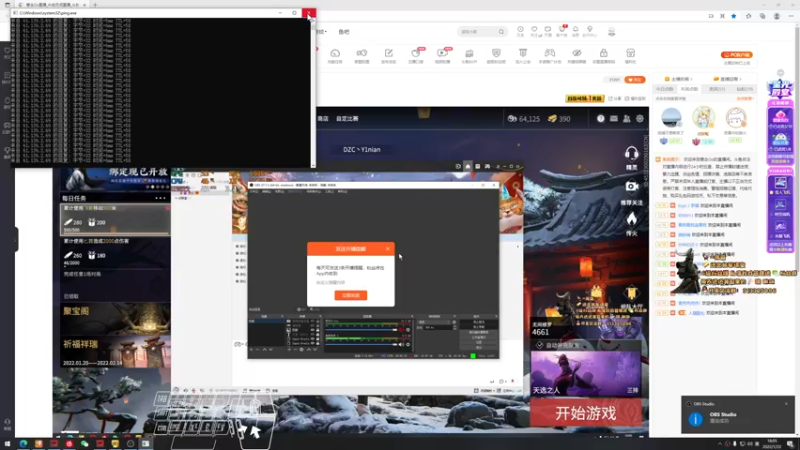Image resolution: width=800 pixels, height=450 pixels.
Task: Open the friends icon in game top bar
Action: pyautogui.click(x=627, y=118)
